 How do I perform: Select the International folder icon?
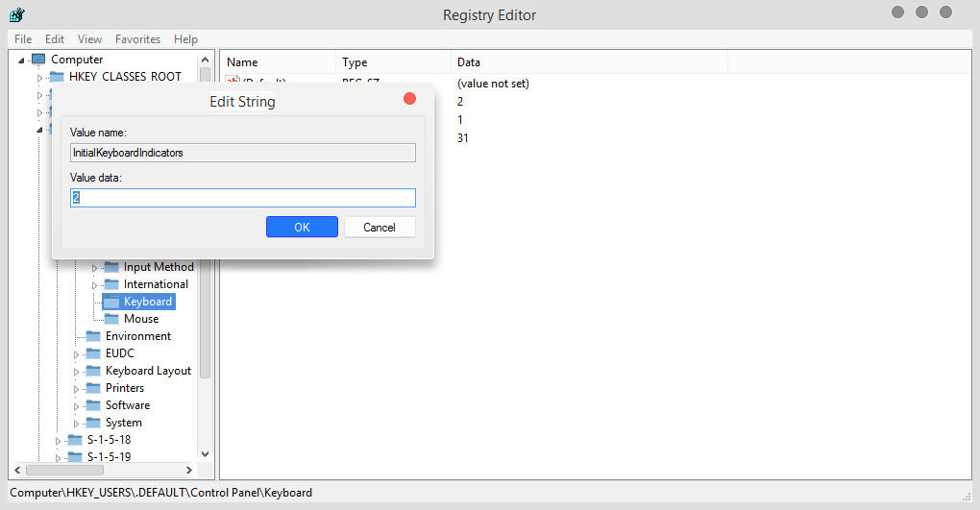coord(111,284)
